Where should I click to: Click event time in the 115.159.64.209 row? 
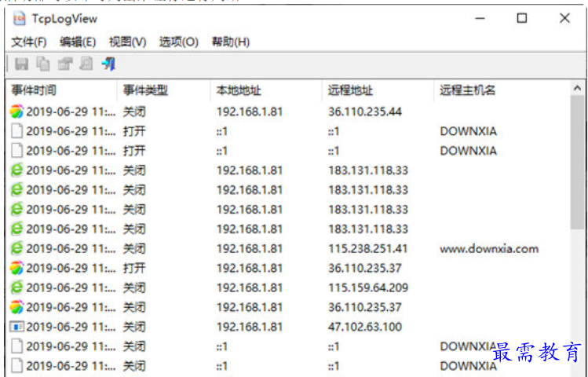pyautogui.click(x=71, y=287)
